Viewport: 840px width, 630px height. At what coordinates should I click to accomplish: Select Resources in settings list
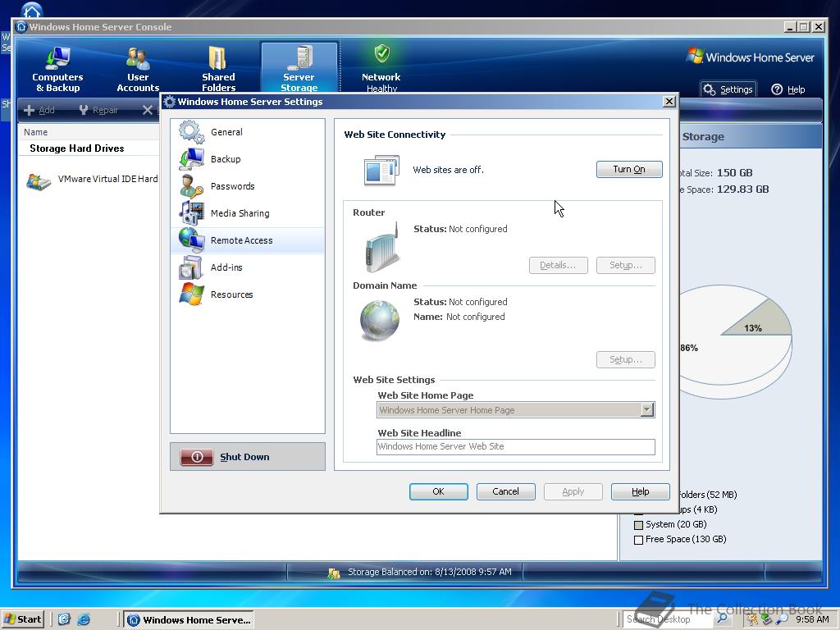248,294
